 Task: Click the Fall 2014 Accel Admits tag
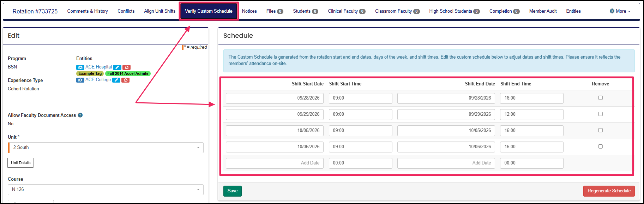point(128,73)
